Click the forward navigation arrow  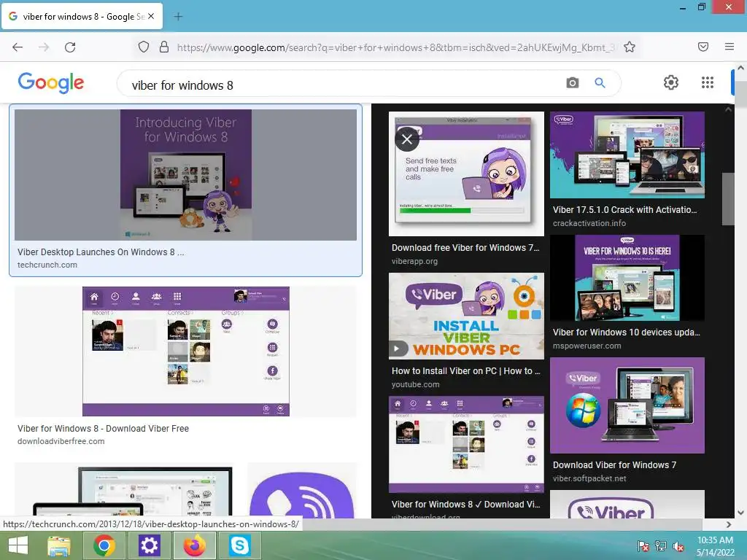point(44,47)
